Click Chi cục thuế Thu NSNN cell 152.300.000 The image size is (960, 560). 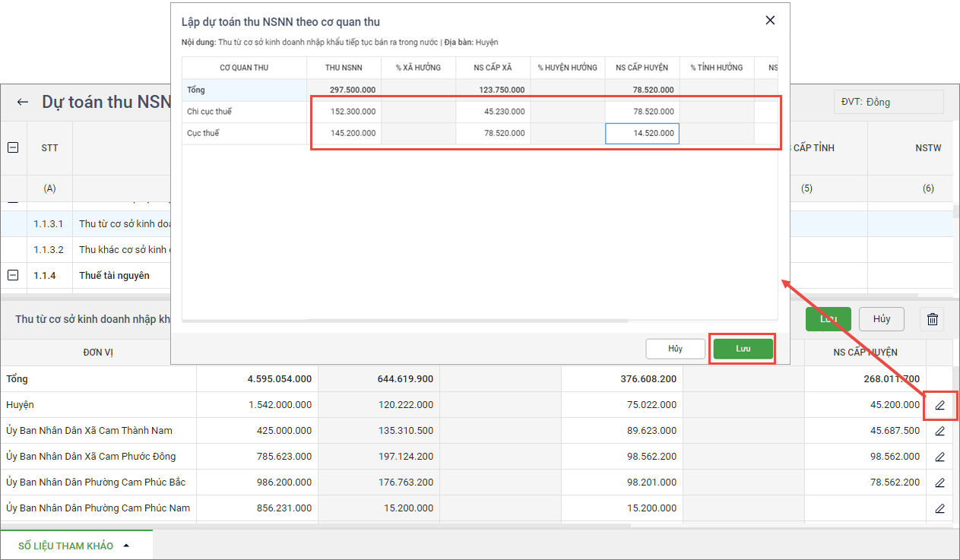344,112
